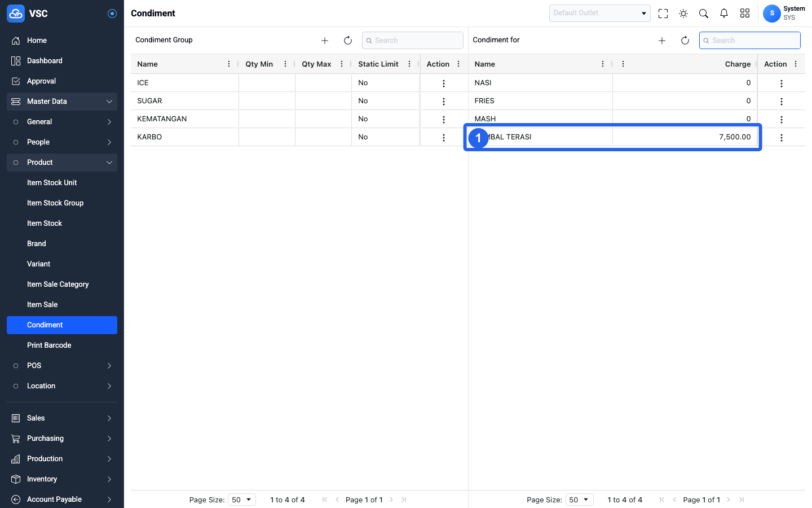Open the notifications bell

724,14
